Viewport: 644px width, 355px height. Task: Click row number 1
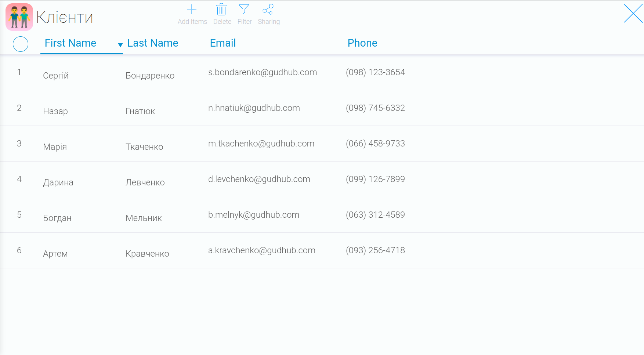[x=19, y=72]
